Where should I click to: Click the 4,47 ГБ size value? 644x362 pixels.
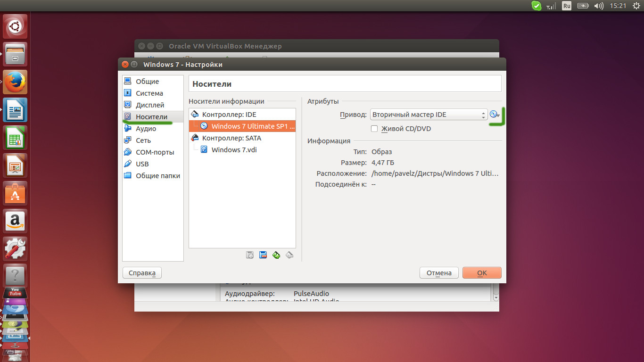383,163
